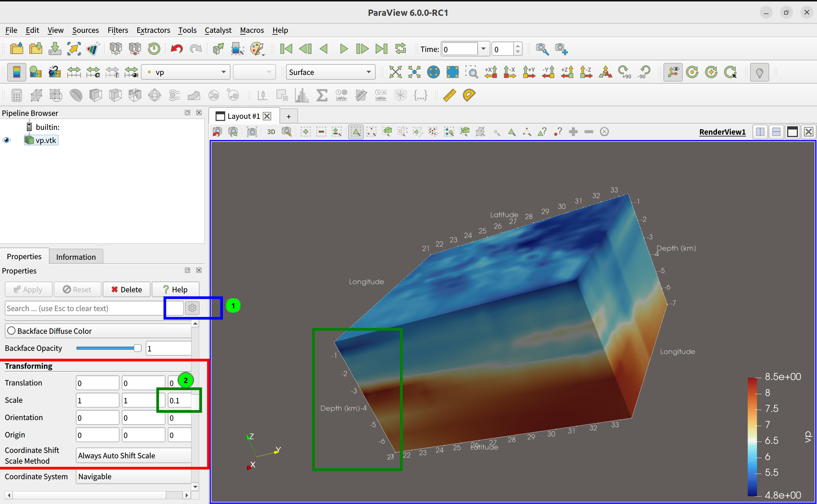Click the Apply button
The image size is (817, 504).
(x=28, y=289)
